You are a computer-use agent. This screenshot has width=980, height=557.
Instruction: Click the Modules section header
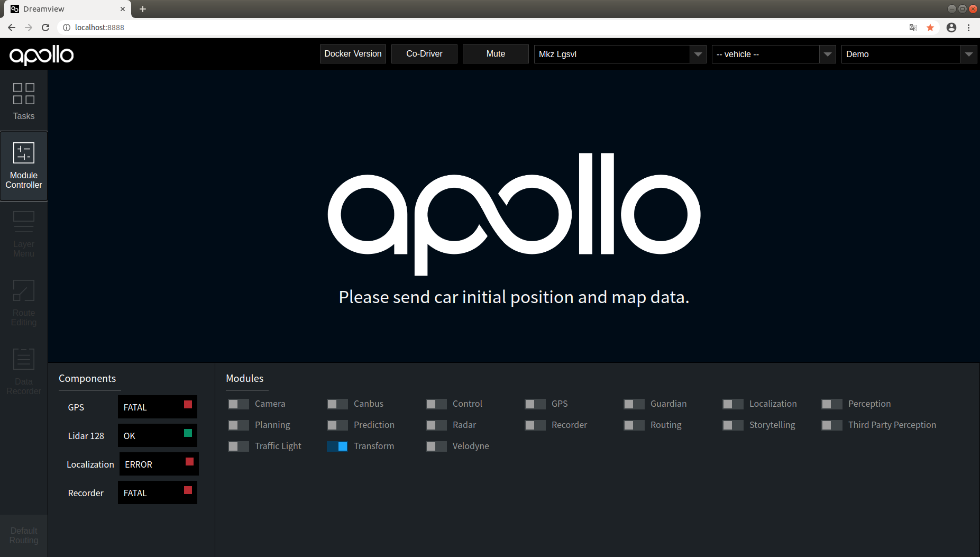tap(244, 379)
